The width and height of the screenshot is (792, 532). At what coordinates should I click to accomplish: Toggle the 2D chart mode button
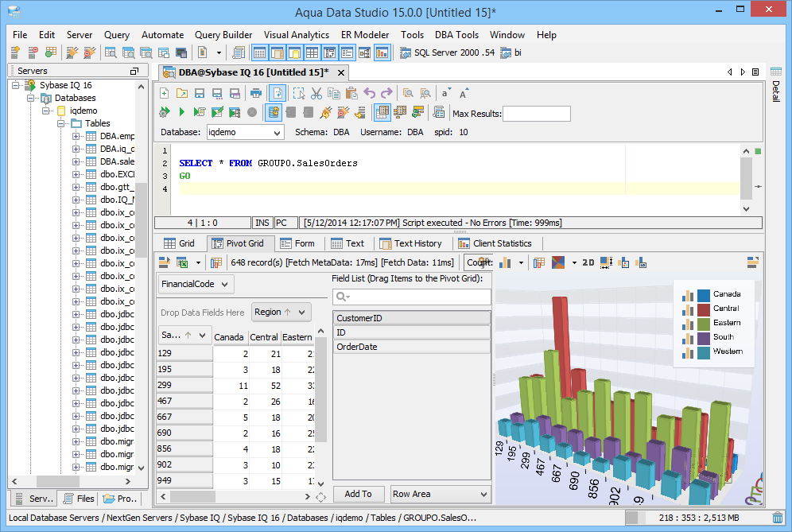(588, 262)
